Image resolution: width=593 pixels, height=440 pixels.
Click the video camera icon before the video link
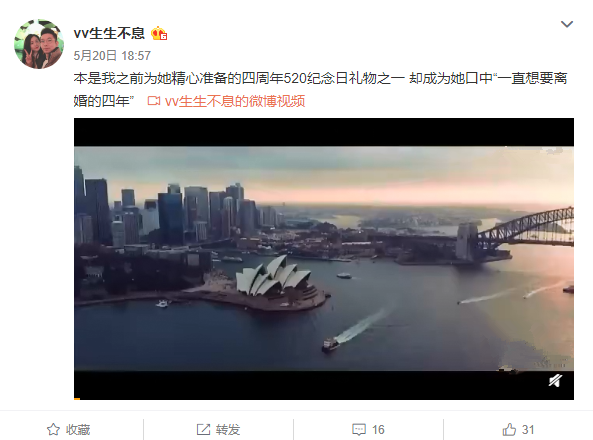(x=154, y=101)
